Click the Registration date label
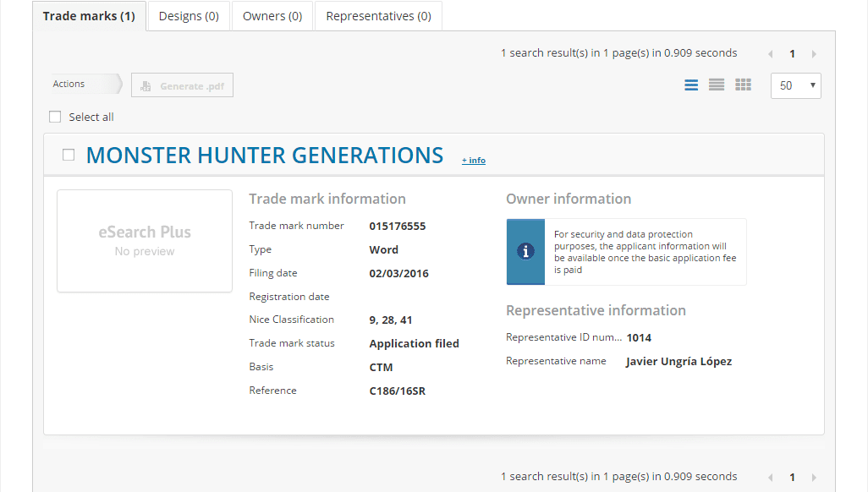868x492 pixels. pos(289,297)
